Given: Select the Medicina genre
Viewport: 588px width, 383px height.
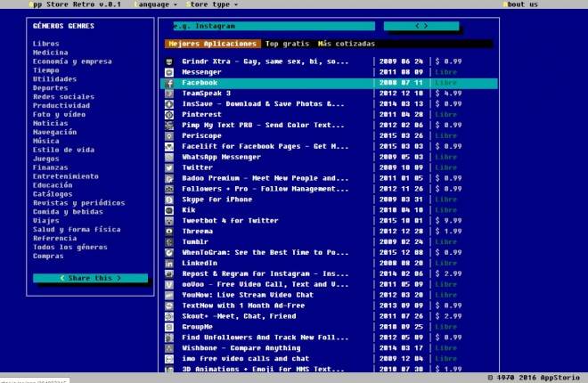Looking at the screenshot, I should click(50, 53).
